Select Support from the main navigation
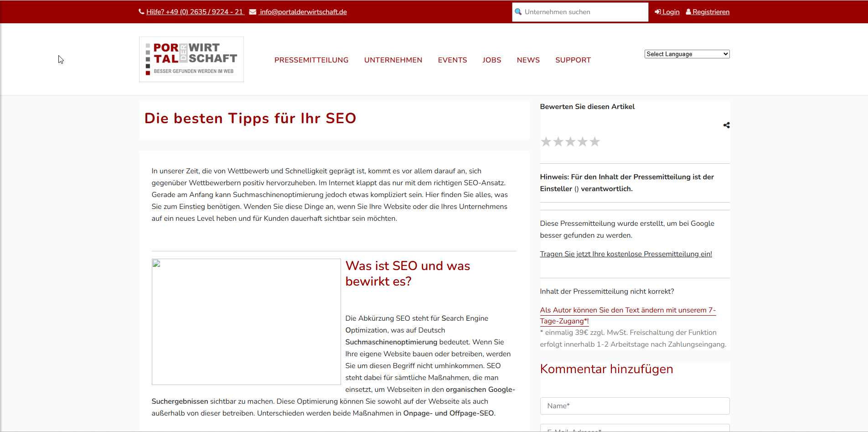868x432 pixels. [573, 60]
